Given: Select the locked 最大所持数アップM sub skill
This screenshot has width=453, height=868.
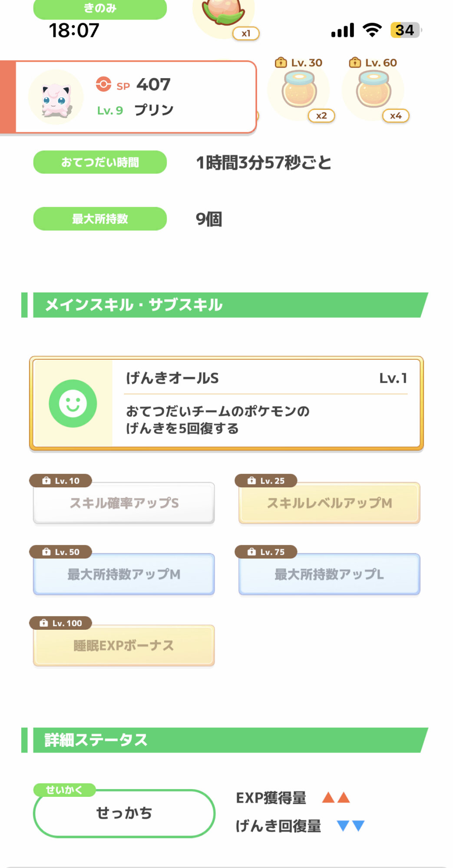Looking at the screenshot, I should (124, 574).
